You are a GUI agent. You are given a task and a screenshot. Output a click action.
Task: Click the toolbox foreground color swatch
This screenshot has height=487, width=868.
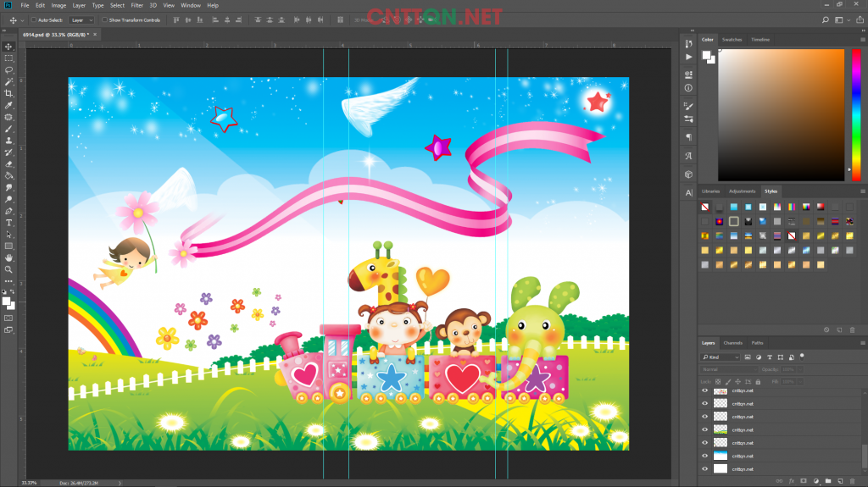pyautogui.click(x=6, y=301)
